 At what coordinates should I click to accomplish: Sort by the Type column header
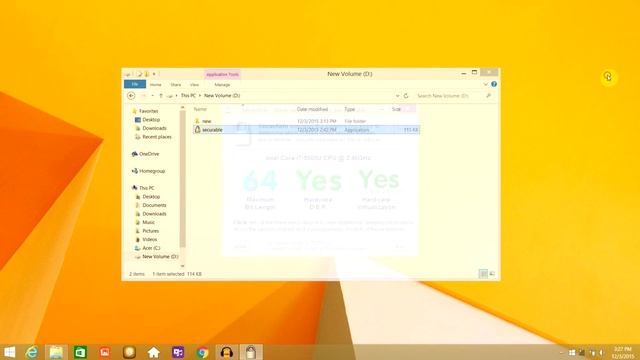349,109
